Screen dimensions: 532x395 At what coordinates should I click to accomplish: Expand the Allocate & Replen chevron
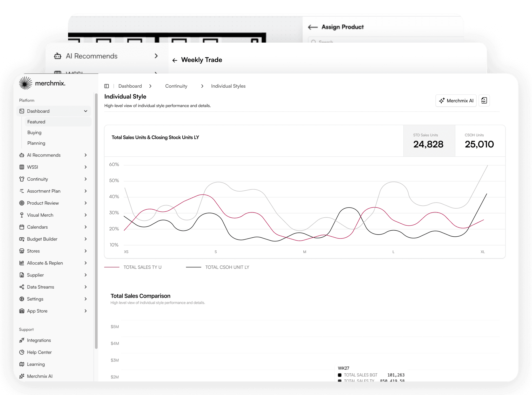85,263
